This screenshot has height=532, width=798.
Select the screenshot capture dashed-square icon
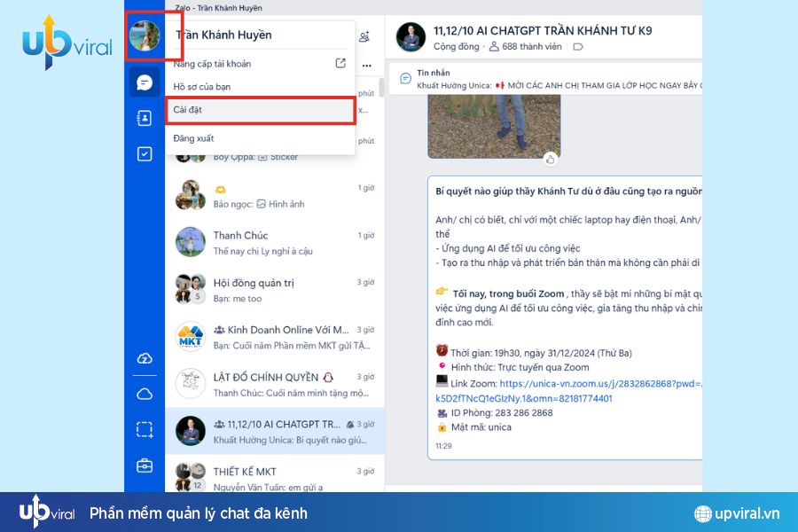click(x=145, y=429)
